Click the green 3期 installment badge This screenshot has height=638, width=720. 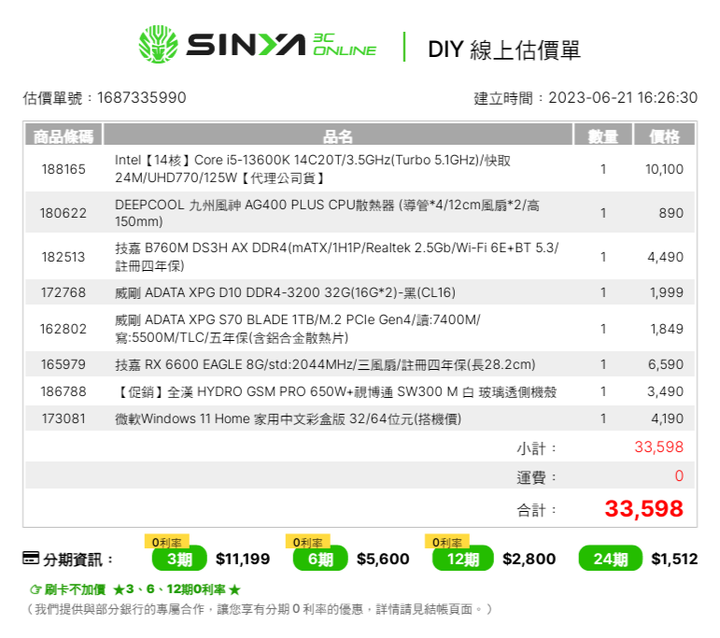[180, 559]
